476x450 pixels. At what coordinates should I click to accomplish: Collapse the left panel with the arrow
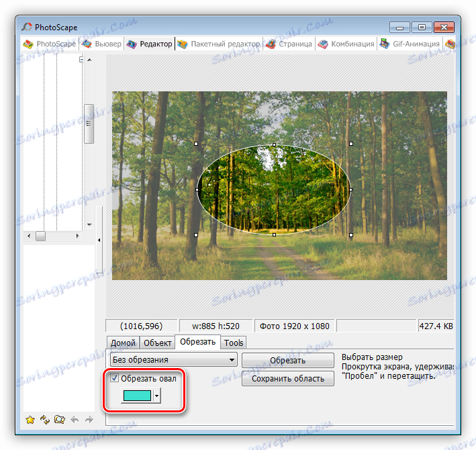coord(99,240)
